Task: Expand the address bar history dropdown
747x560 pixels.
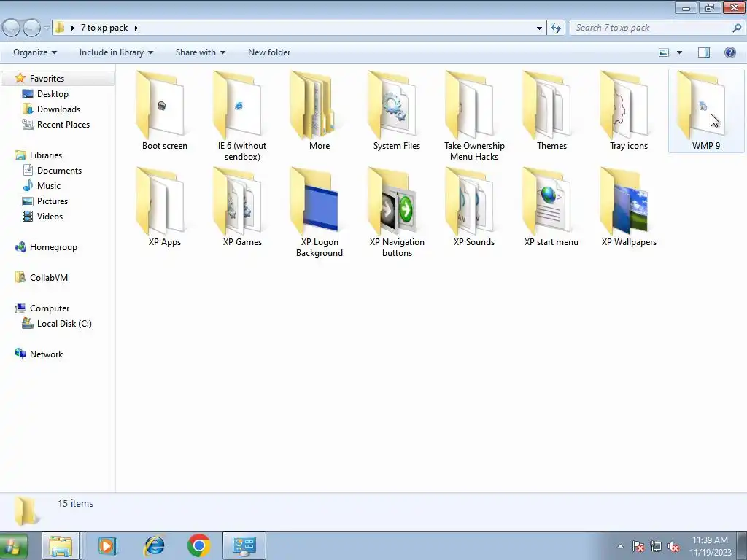Action: [x=539, y=28]
